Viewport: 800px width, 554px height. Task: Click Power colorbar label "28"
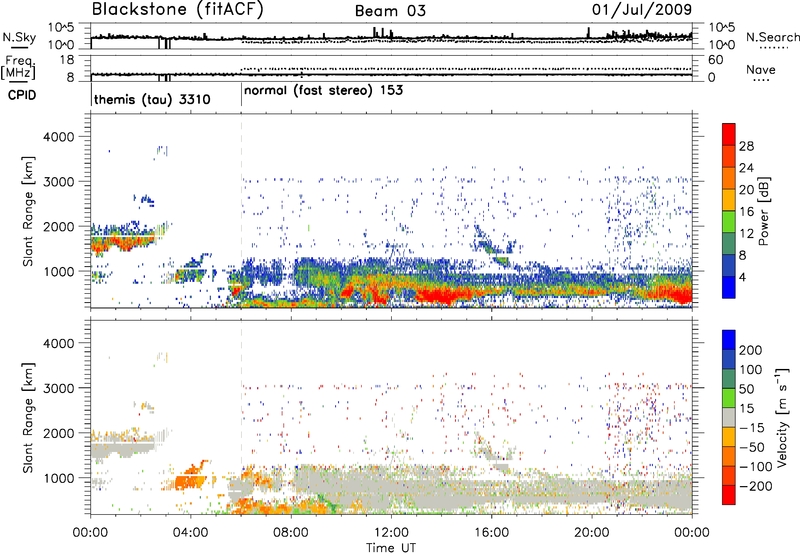746,146
